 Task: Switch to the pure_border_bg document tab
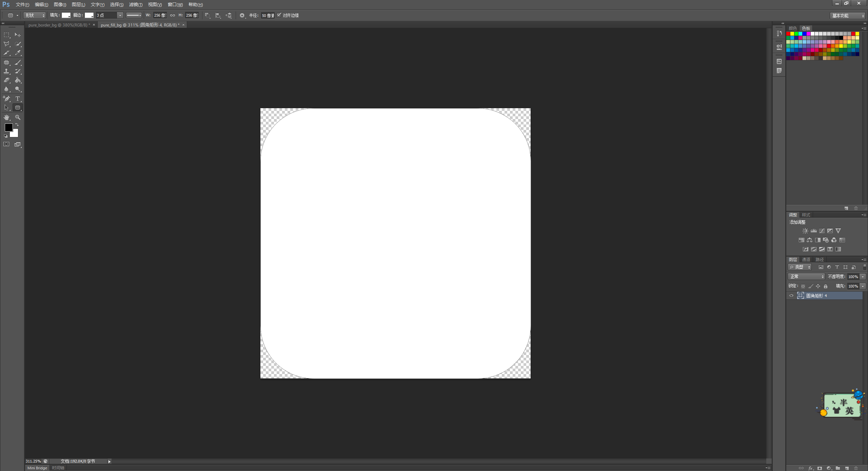[58, 25]
